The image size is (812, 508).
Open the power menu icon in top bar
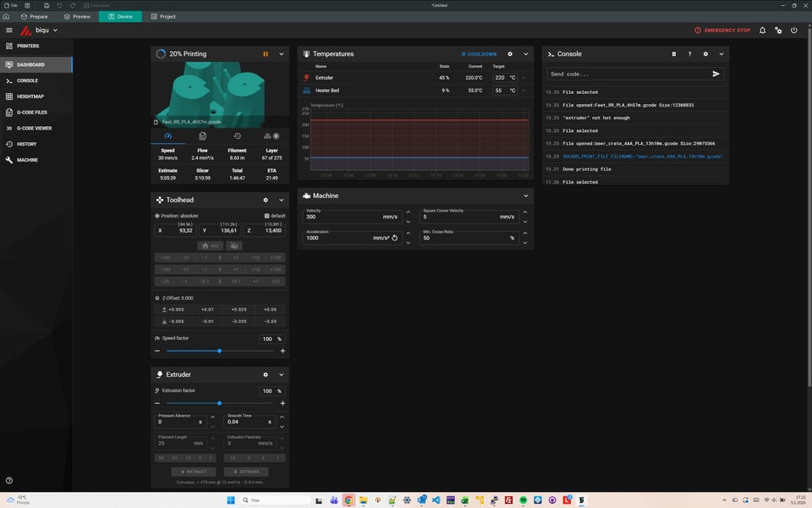[794, 30]
